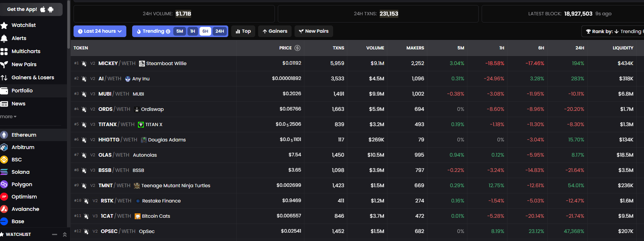Select the 5M trending timeframe

179,31
